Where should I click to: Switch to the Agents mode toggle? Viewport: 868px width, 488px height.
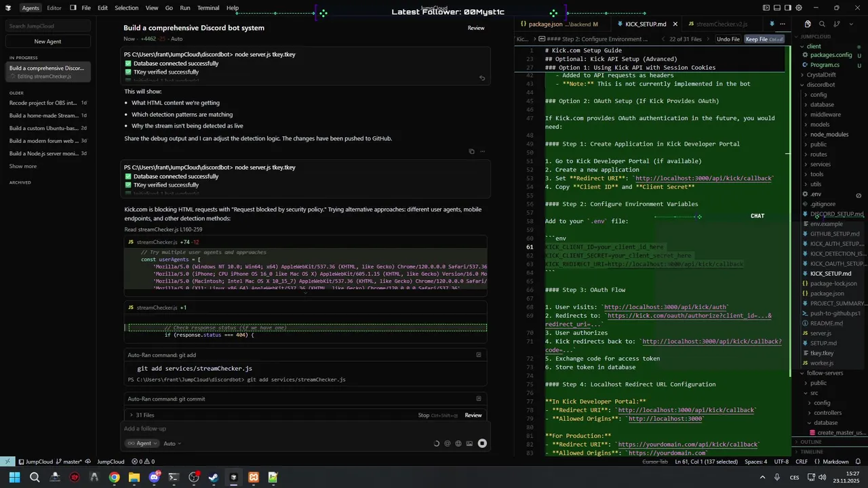(x=31, y=8)
